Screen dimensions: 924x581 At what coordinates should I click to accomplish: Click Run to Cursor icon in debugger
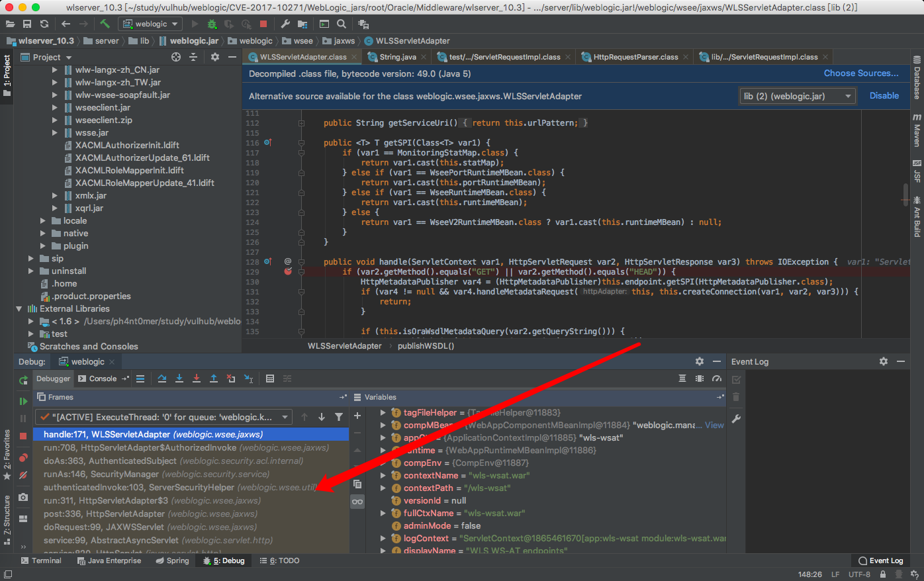point(248,379)
